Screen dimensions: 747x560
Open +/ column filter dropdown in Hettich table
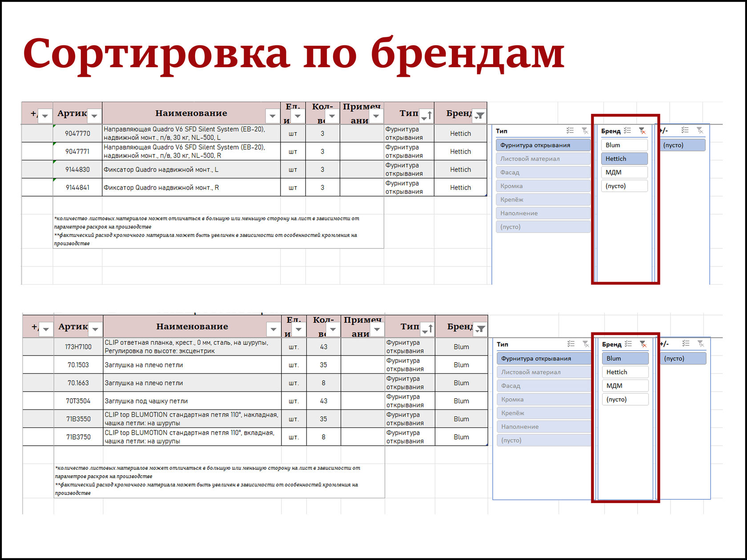pos(45,116)
